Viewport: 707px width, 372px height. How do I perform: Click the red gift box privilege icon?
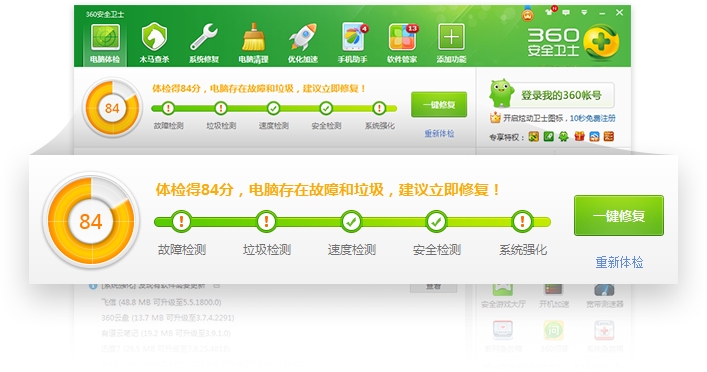pyautogui.click(x=579, y=136)
